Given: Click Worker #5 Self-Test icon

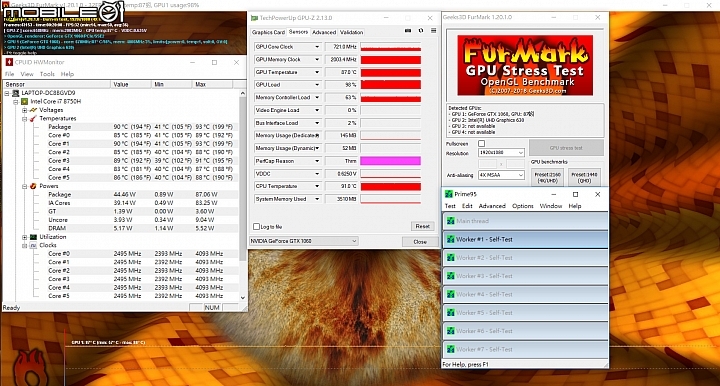Looking at the screenshot, I should coord(450,313).
